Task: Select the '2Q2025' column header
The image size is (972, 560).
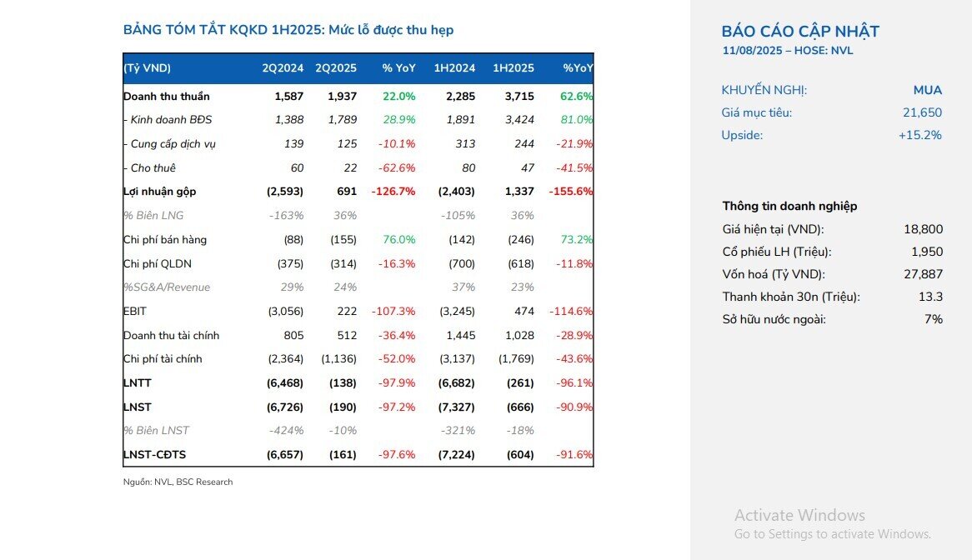Action: tap(335, 68)
